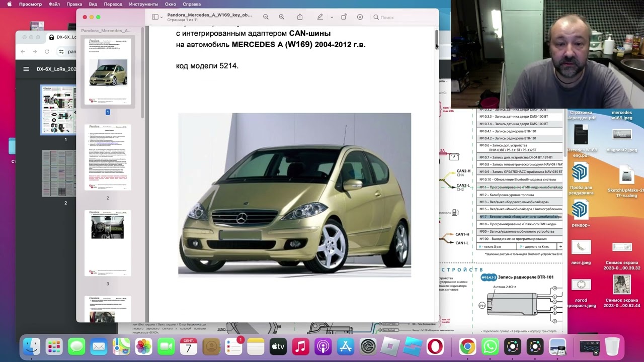This screenshot has height=362, width=644.
Task: Open App Store from the Dock
Action: pos(345,346)
